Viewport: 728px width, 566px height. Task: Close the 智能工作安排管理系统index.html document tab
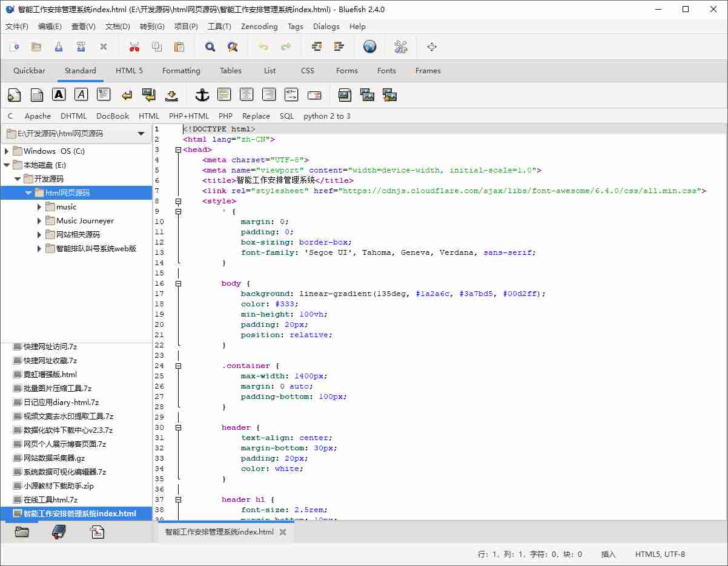(282, 532)
